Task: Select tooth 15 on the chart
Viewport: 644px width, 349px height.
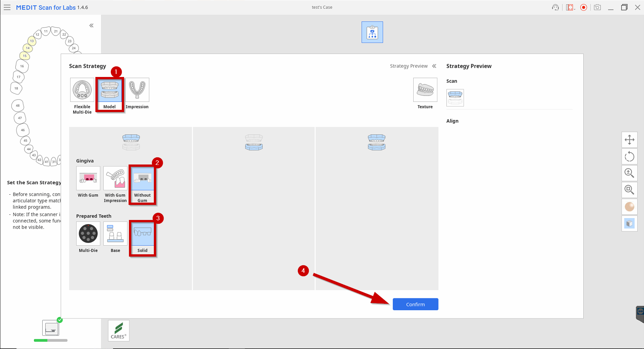Action: pos(25,56)
